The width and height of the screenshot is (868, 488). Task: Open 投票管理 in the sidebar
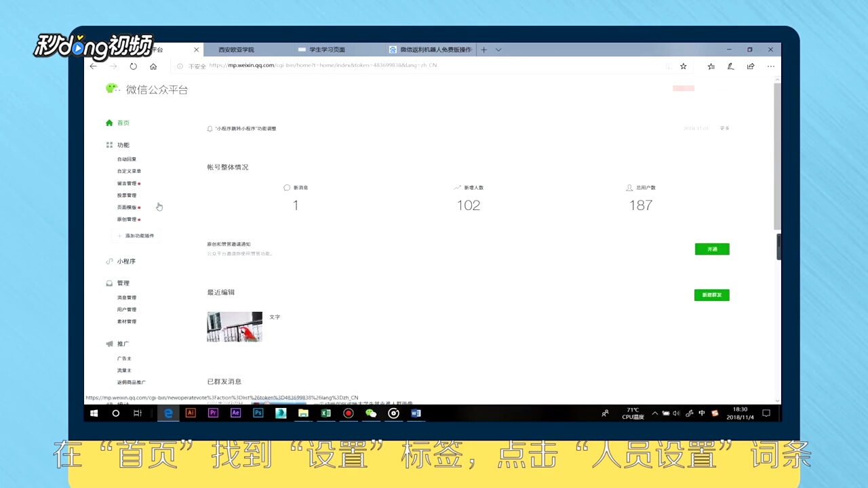pos(127,195)
